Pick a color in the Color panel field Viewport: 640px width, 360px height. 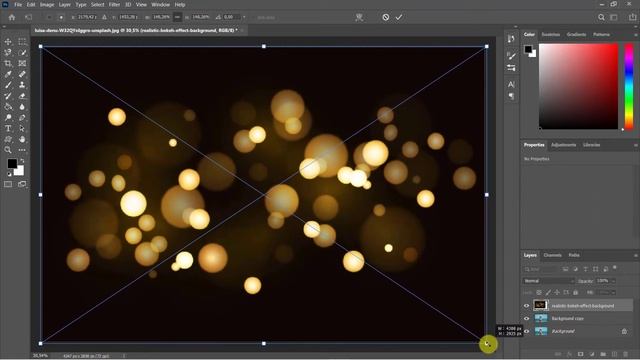(x=578, y=86)
